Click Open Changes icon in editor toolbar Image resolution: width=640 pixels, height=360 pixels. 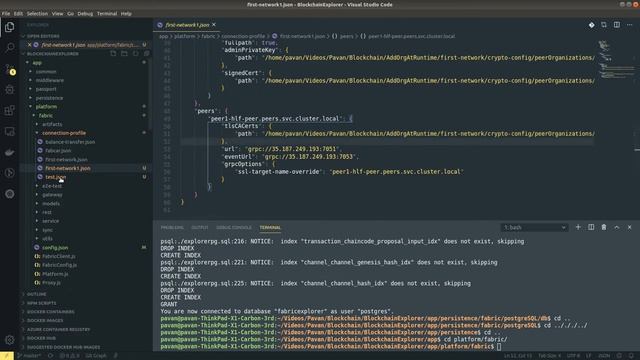604,25
